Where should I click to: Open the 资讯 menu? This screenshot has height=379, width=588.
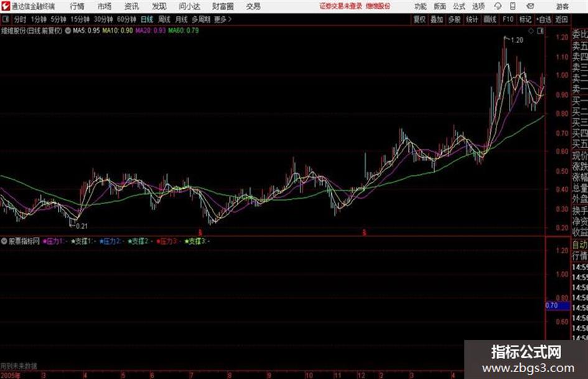[132, 6]
